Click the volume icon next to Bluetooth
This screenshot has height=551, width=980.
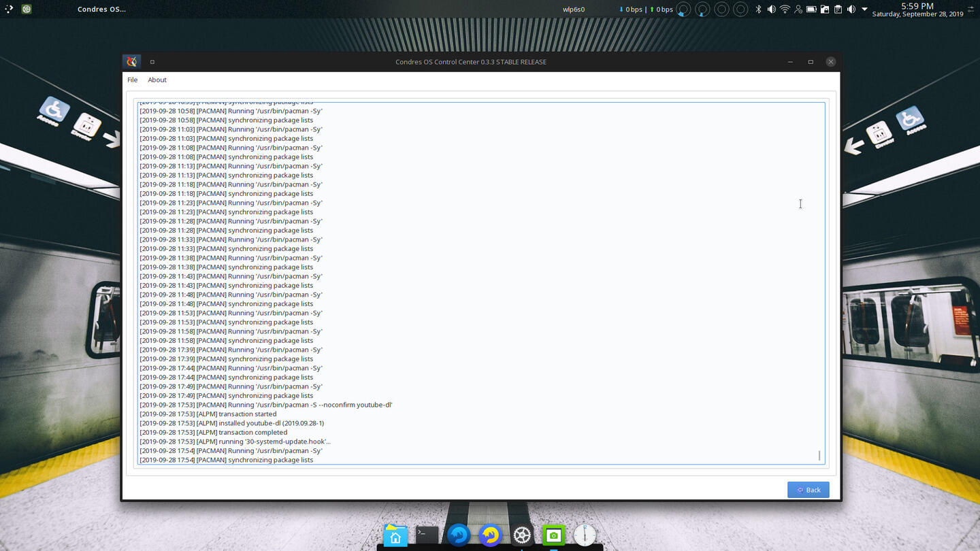(771, 10)
